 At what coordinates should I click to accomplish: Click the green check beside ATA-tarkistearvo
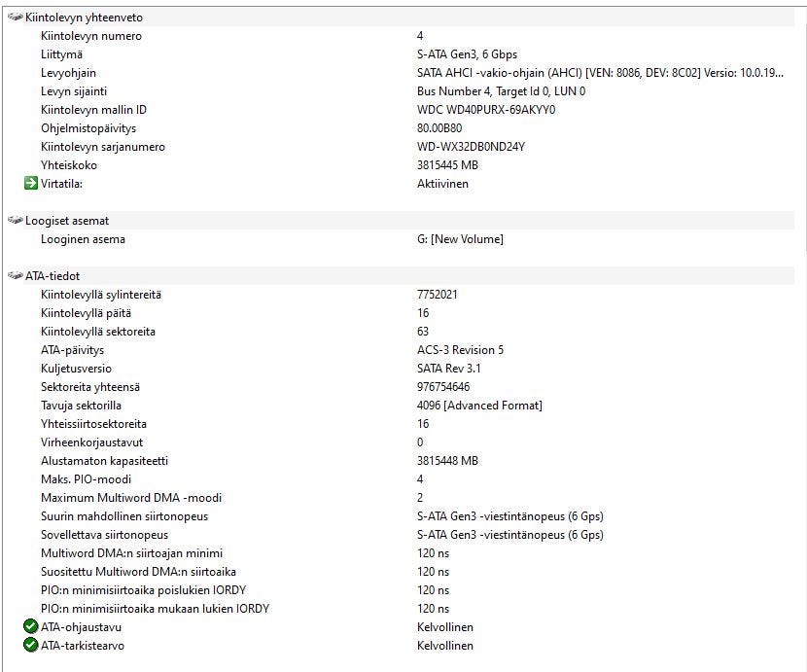31,645
